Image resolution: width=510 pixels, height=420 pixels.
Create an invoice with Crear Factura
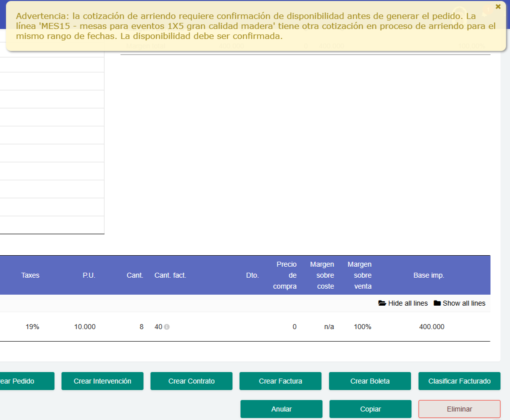[280, 381]
